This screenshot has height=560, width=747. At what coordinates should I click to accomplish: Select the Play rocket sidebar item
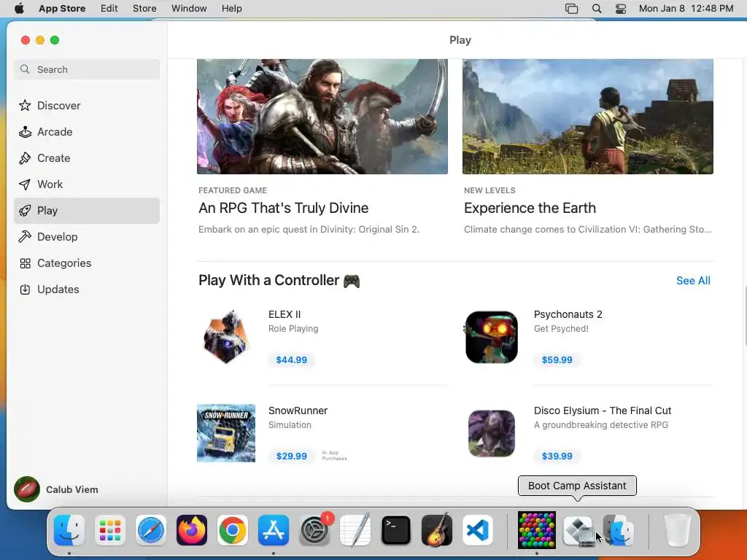tap(87, 211)
